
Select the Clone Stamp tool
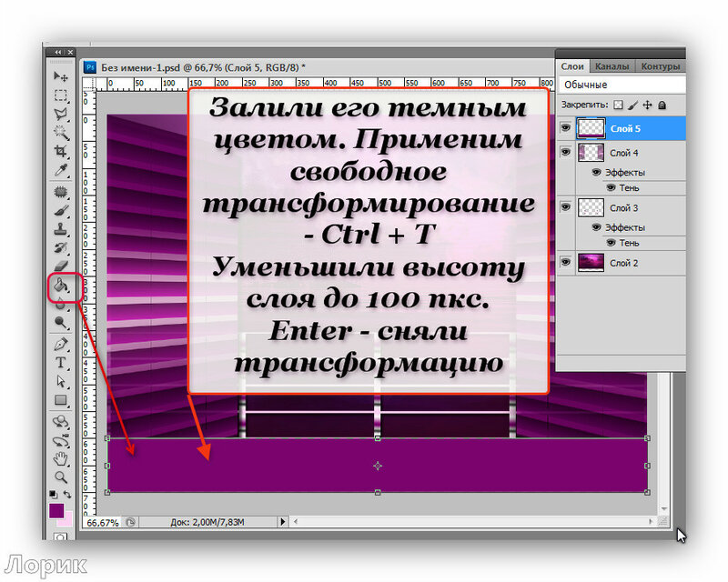pyautogui.click(x=61, y=229)
